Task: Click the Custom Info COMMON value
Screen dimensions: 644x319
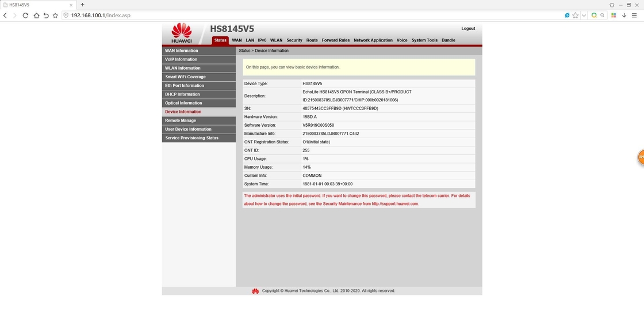Action: point(312,176)
